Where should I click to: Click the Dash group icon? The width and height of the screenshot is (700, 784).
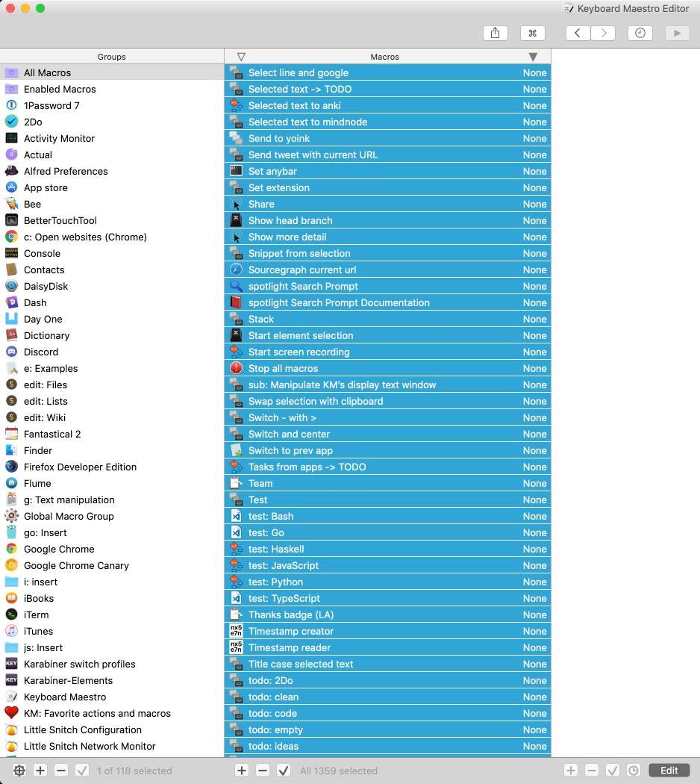[x=11, y=302]
